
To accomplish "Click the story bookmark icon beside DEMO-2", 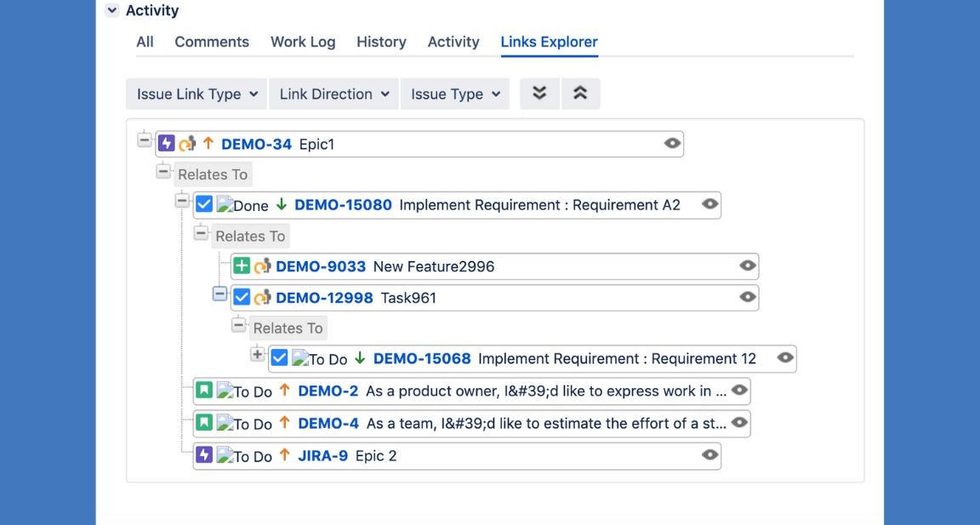I will pos(204,391).
